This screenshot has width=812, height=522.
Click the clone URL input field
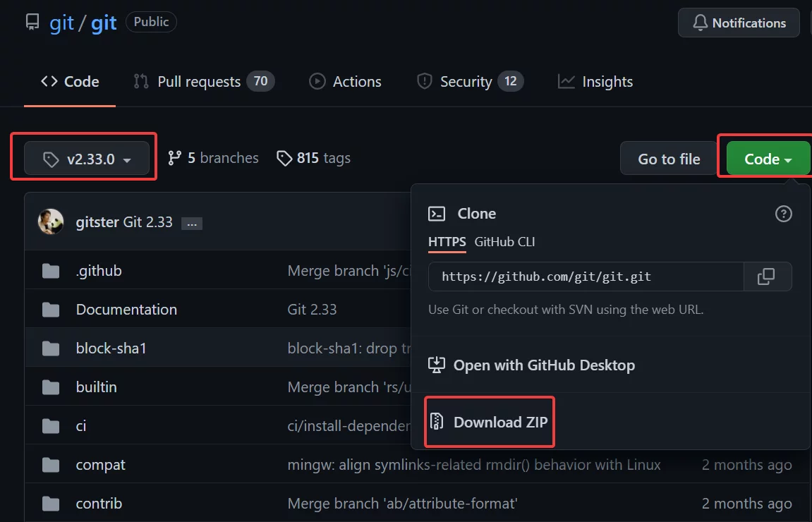click(x=586, y=277)
